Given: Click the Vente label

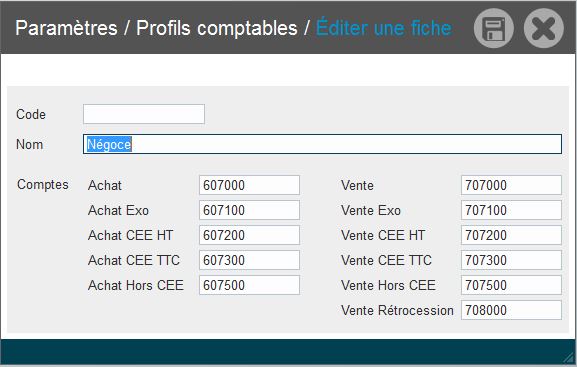Looking at the screenshot, I should tap(357, 185).
